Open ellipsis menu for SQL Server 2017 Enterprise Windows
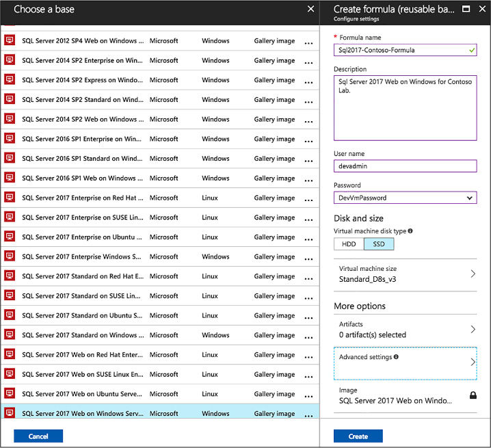Screen dimensions: 491x448 (x=308, y=259)
